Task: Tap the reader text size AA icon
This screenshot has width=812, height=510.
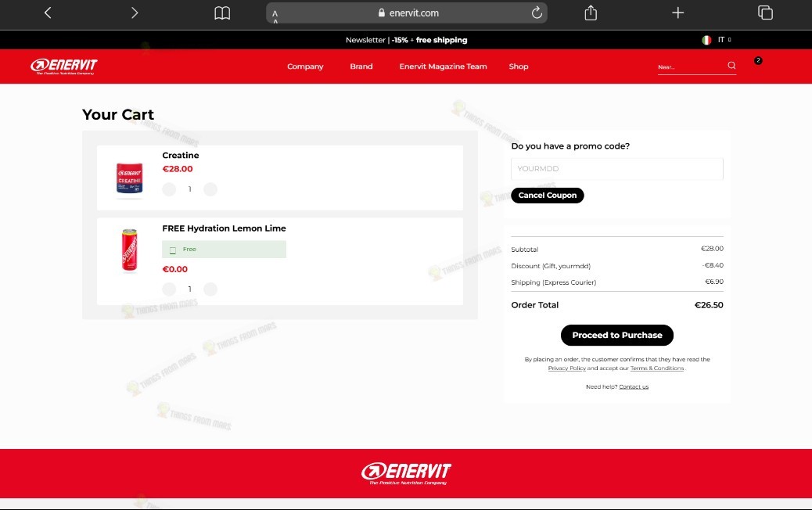Action: 275,16
